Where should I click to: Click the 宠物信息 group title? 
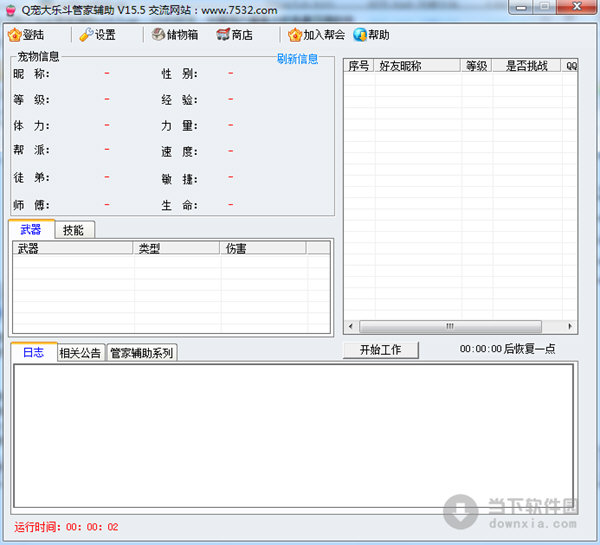click(38, 57)
